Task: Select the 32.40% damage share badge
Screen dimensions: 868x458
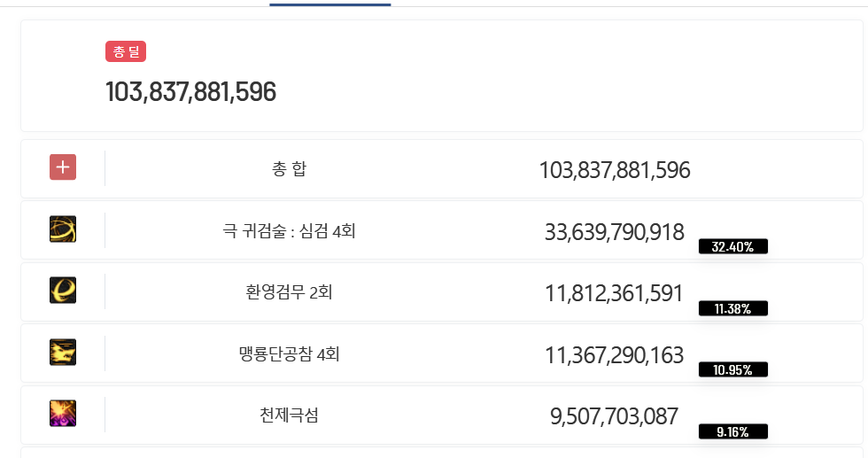Action: (x=733, y=246)
